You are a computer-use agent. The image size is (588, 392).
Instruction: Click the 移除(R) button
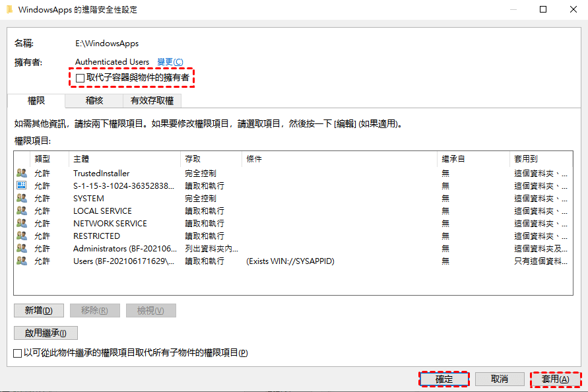pyautogui.click(x=94, y=311)
